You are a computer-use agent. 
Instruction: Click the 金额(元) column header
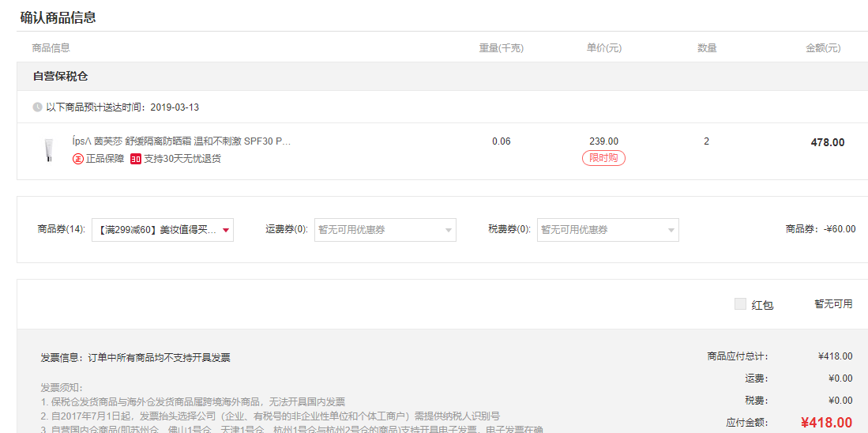coord(823,48)
